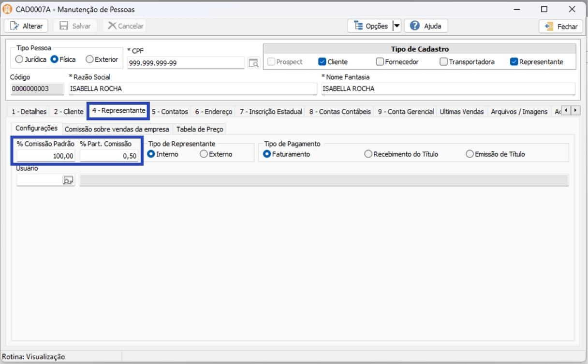Click the CPF lookup search icon
This screenshot has width=588, height=364.
[253, 63]
